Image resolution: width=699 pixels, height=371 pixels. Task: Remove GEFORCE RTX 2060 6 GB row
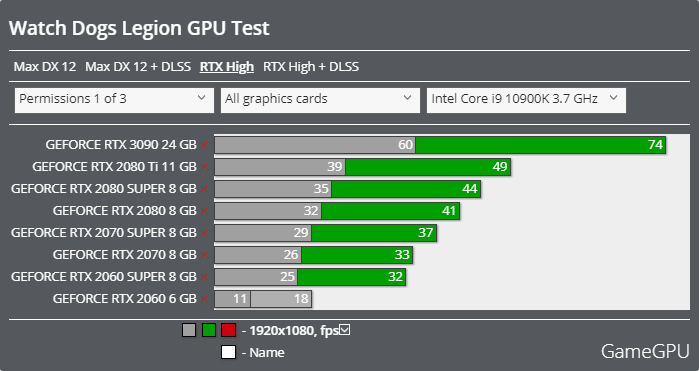[204, 299]
